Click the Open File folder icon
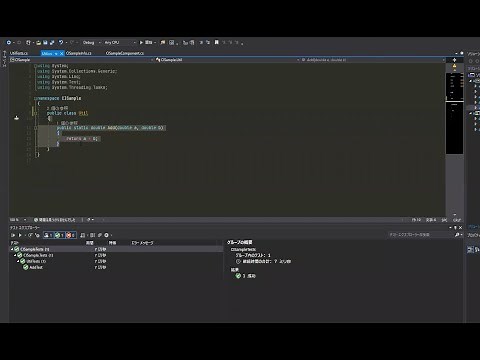 pyautogui.click(x=38, y=43)
